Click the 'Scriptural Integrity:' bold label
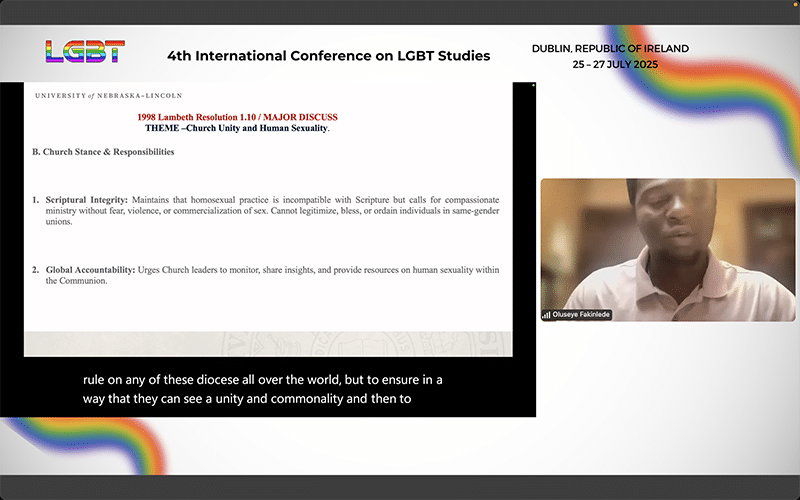The height and width of the screenshot is (500, 800). (87, 200)
